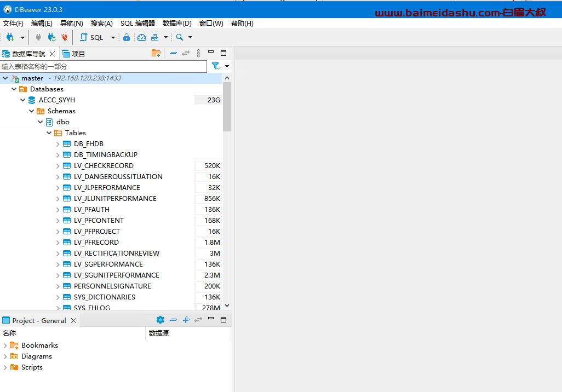Expand the Bookmarks folder

[x=5, y=345]
